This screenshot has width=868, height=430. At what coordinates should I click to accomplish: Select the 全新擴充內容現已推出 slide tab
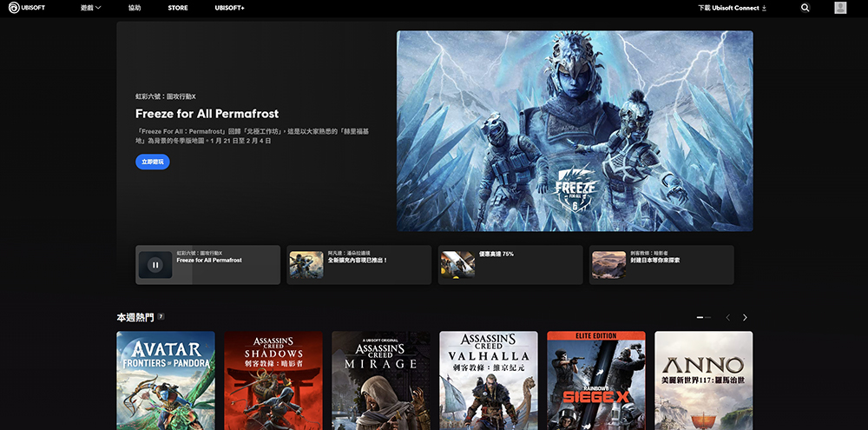pyautogui.click(x=358, y=265)
